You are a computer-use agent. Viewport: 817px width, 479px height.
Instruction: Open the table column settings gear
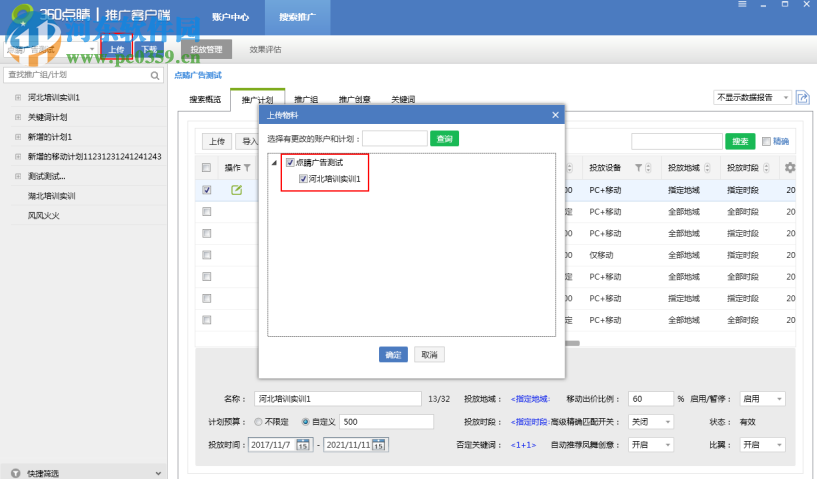pyautogui.click(x=790, y=168)
